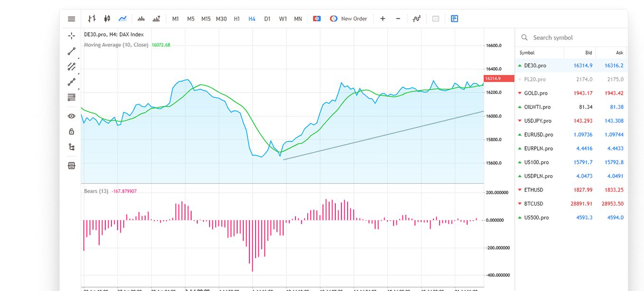Expand Moving Average indicator settings label
The width and height of the screenshot is (644, 291).
pos(116,45)
